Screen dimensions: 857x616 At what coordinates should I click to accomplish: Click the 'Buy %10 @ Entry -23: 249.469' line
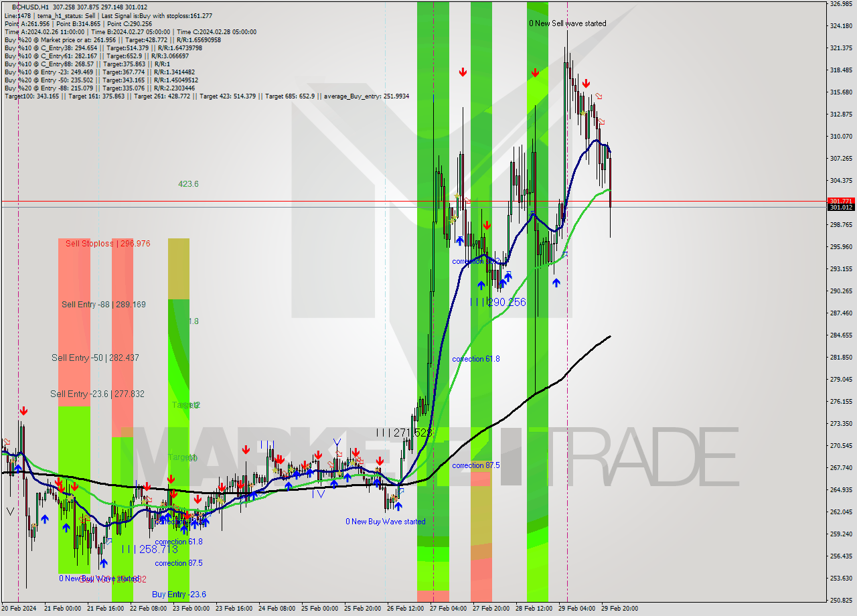(100, 72)
